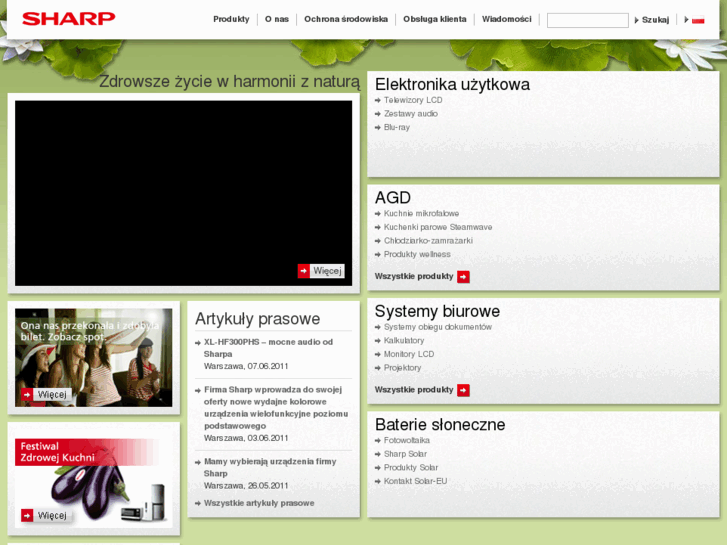Open the Sharp Solar link
Screen dimensions: 727x545
405,454
